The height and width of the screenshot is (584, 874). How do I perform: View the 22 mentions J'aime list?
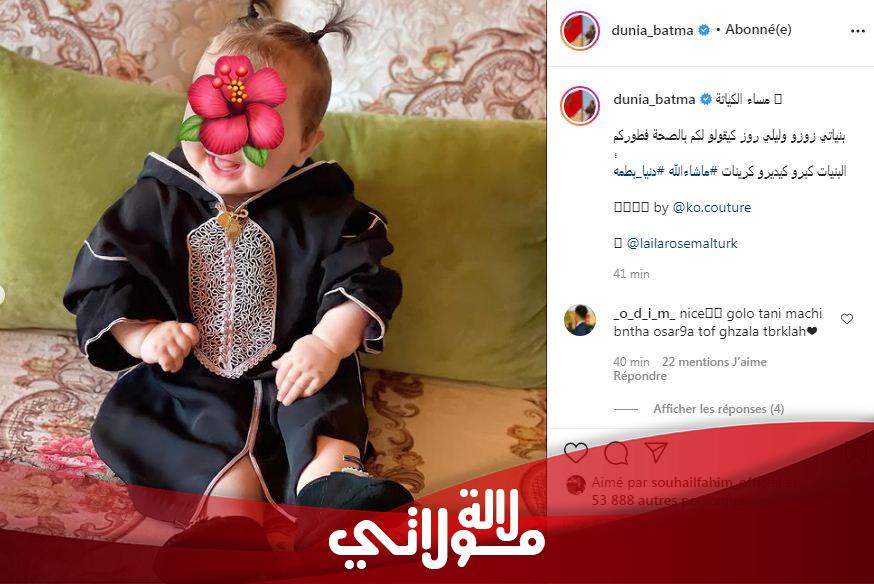click(x=714, y=362)
